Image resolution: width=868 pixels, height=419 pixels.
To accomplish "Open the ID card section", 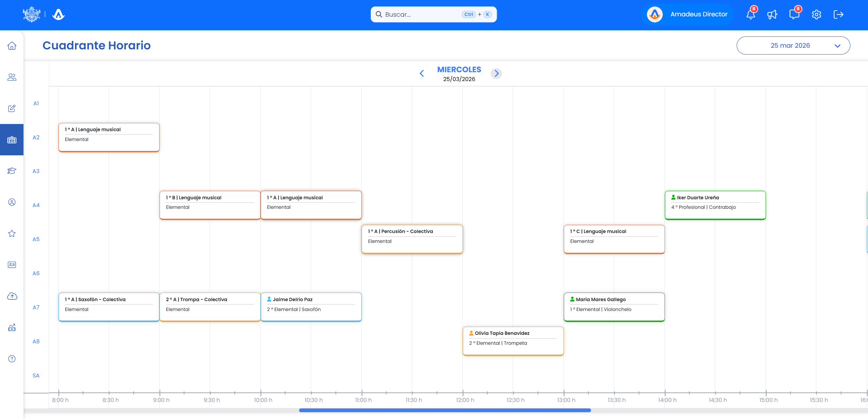I will point(12,265).
